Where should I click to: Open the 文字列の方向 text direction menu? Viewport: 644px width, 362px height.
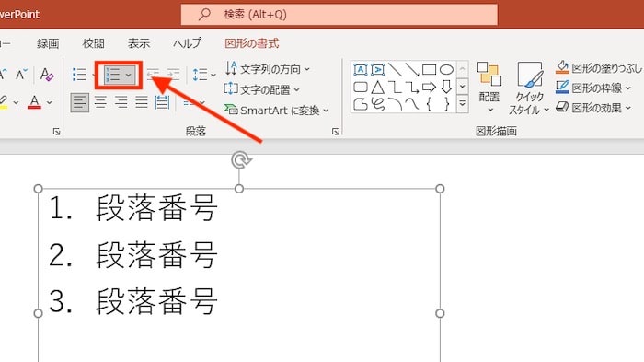268,69
